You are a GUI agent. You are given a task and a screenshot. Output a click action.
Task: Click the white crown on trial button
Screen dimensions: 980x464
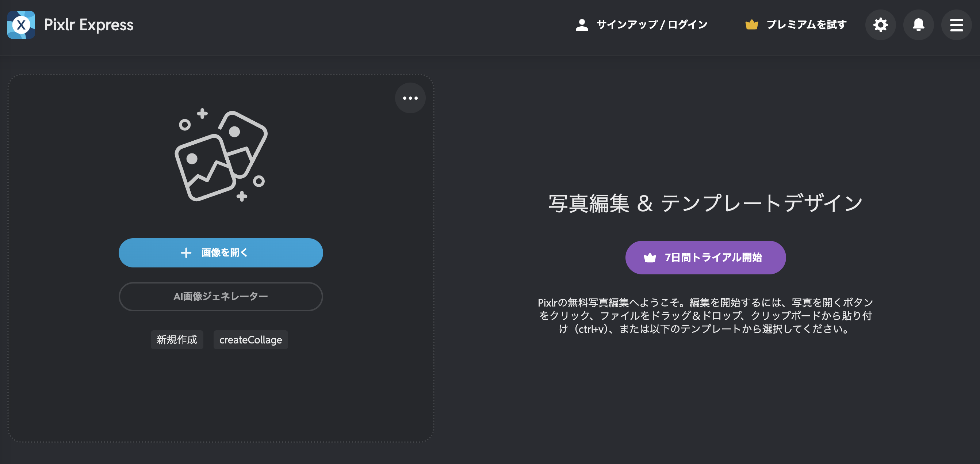click(x=650, y=258)
